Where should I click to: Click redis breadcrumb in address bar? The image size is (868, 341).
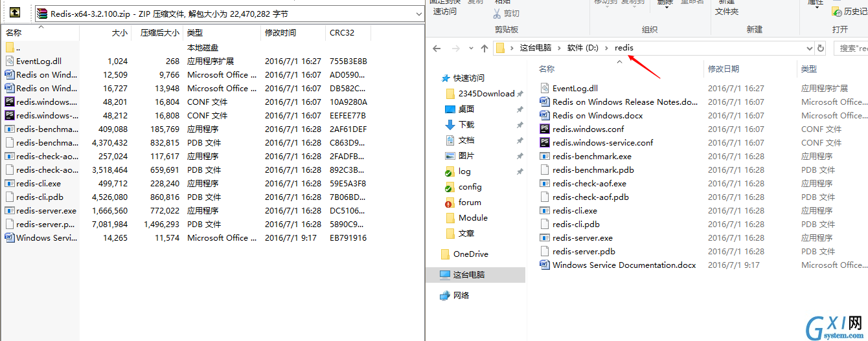click(624, 48)
